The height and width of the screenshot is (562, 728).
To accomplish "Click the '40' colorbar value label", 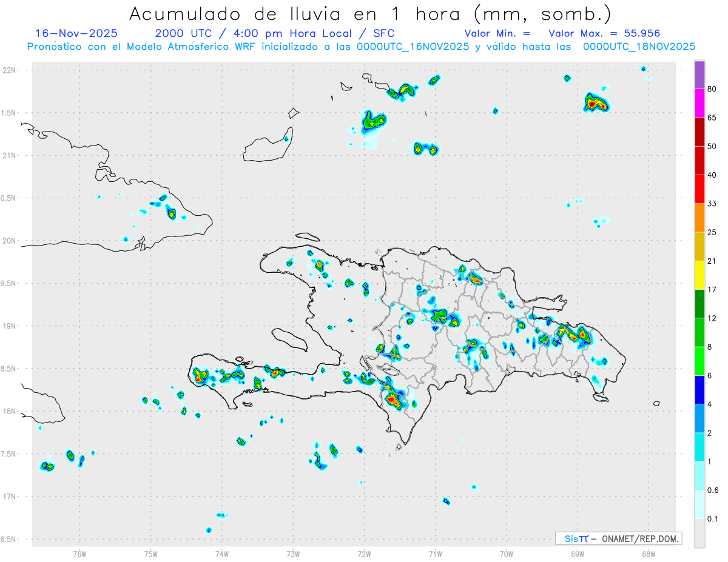I will (712, 175).
